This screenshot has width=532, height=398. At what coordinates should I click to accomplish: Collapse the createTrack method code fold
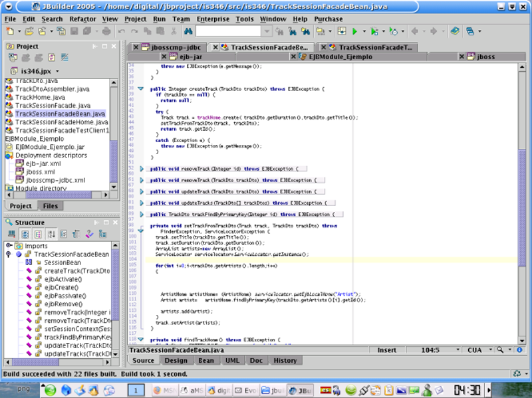pyautogui.click(x=141, y=88)
